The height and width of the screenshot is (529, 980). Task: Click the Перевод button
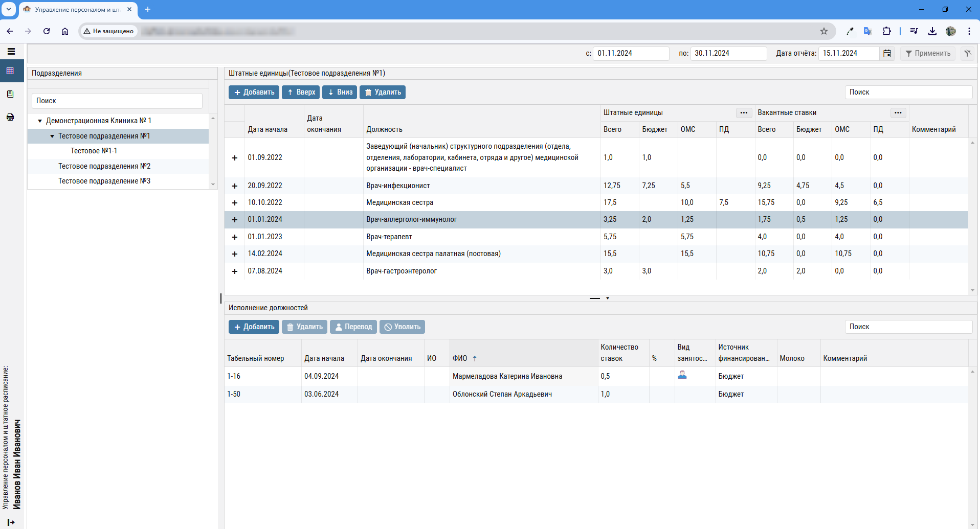coord(353,327)
